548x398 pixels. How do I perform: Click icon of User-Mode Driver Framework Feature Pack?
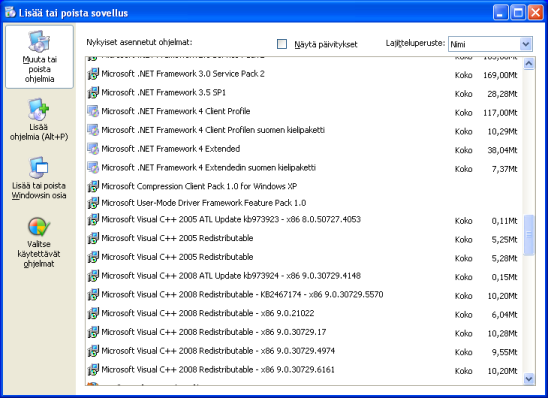pyautogui.click(x=93, y=203)
